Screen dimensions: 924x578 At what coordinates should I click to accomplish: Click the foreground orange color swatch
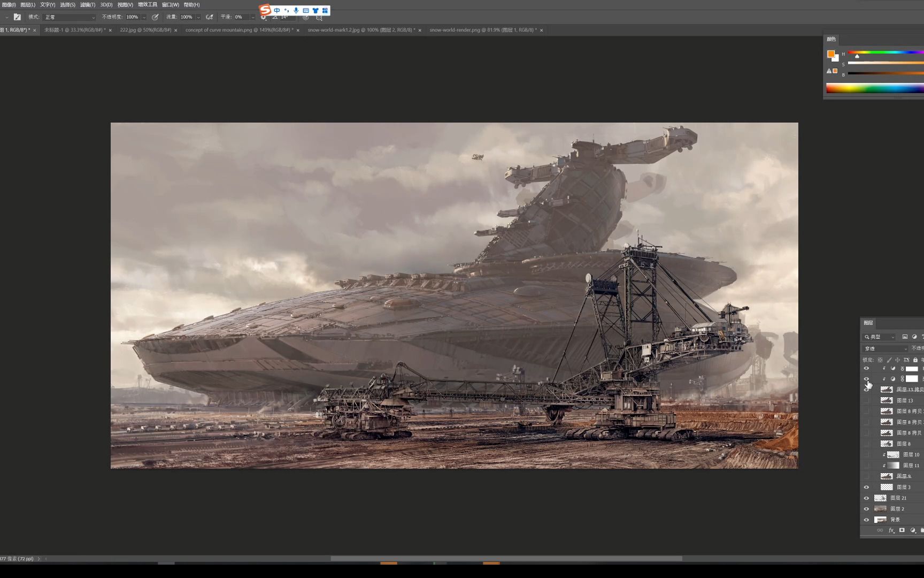[x=830, y=54]
